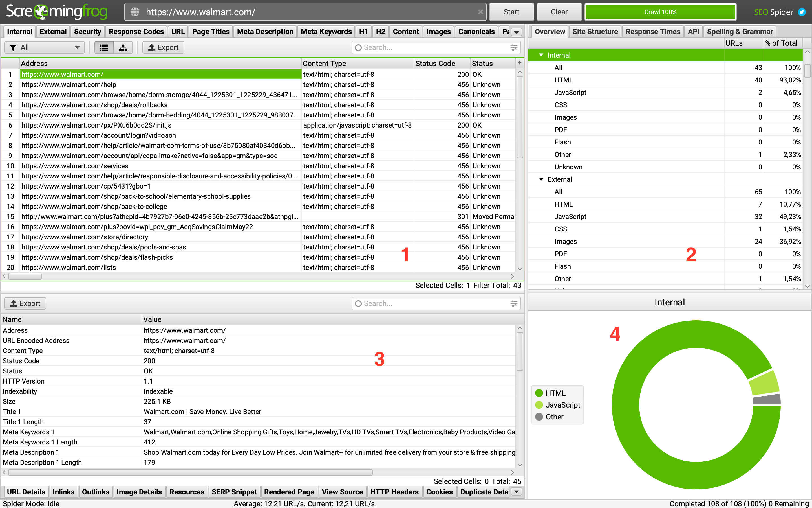Select the H2 tab

[381, 32]
